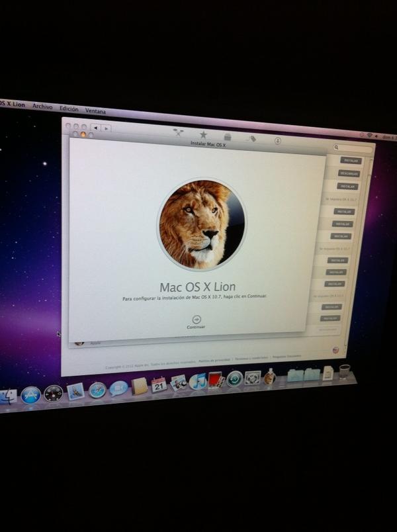The height and width of the screenshot is (532, 397).
Task: Click the Wi-Fi icon in the menu bar
Action: [x=369, y=136]
